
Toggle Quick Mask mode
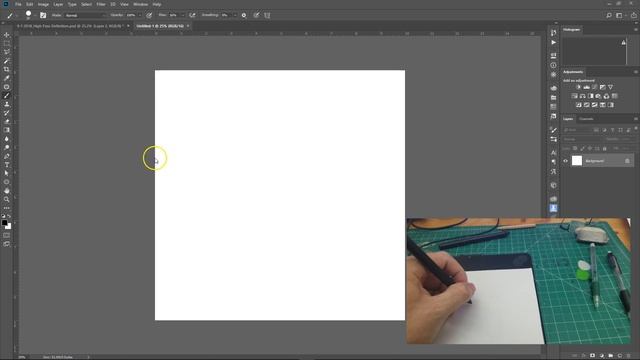click(x=7, y=235)
